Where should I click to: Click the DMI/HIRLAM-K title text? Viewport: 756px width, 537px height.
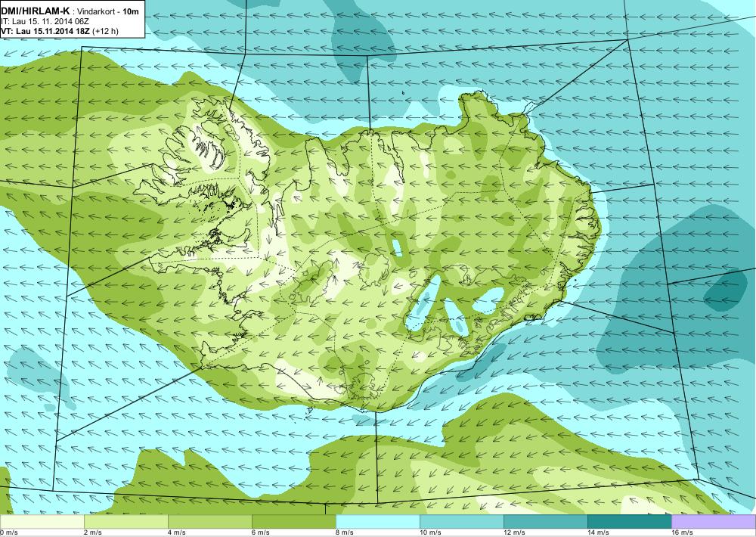(x=36, y=11)
